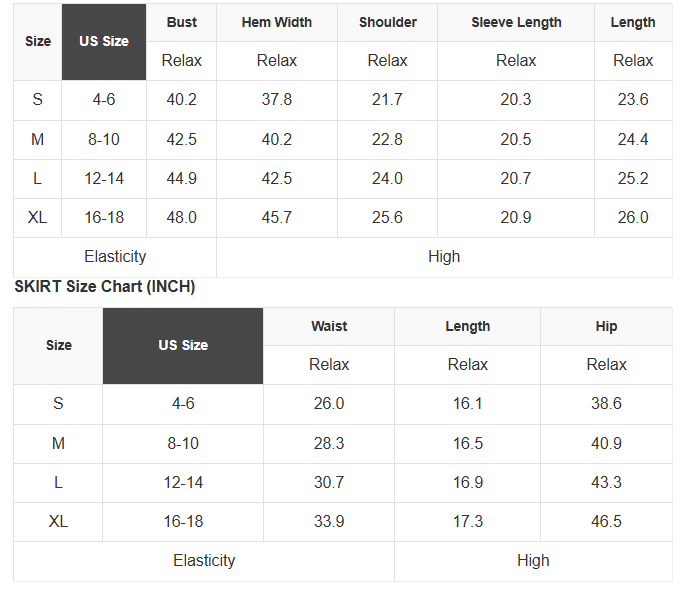Screen dimensions: 695x602
Task: Click the top chart US Size header
Action: tap(104, 42)
